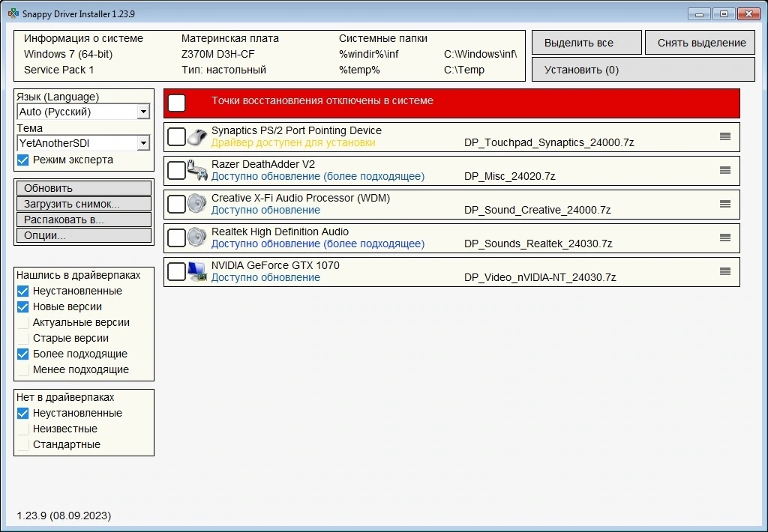
Task: Click the Снять выделение button
Action: pyautogui.click(x=700, y=43)
